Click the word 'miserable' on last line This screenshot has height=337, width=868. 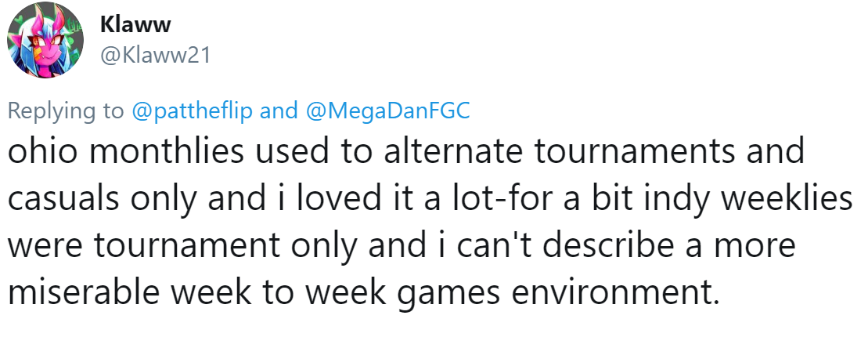click(x=81, y=292)
